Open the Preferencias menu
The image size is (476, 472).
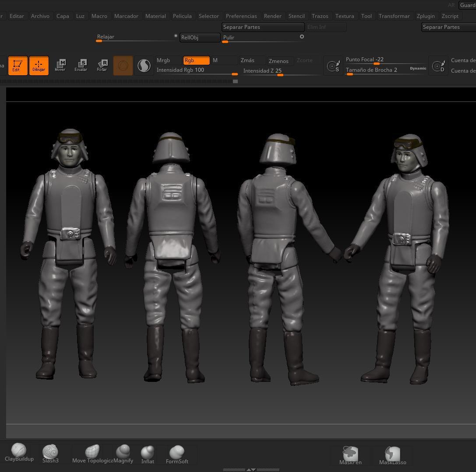[241, 16]
